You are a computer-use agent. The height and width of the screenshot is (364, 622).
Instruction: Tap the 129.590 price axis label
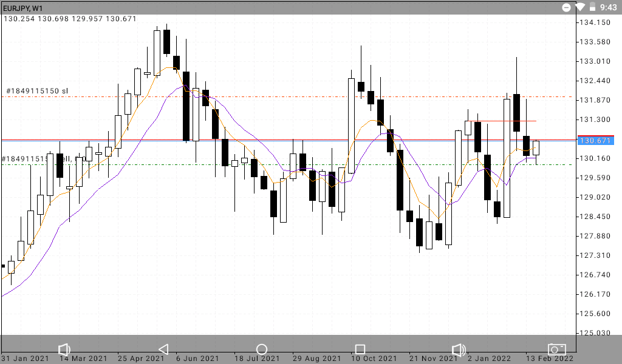tap(595, 178)
